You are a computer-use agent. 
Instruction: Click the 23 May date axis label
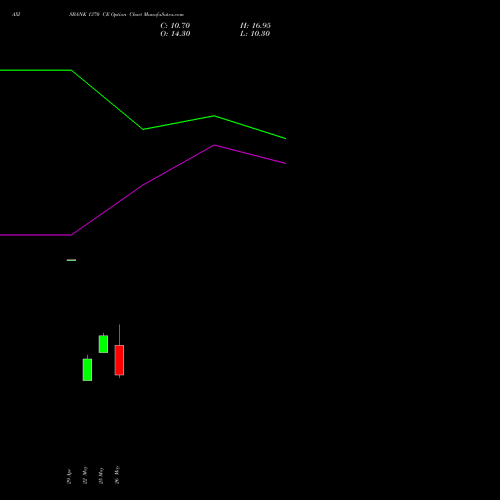point(101,475)
